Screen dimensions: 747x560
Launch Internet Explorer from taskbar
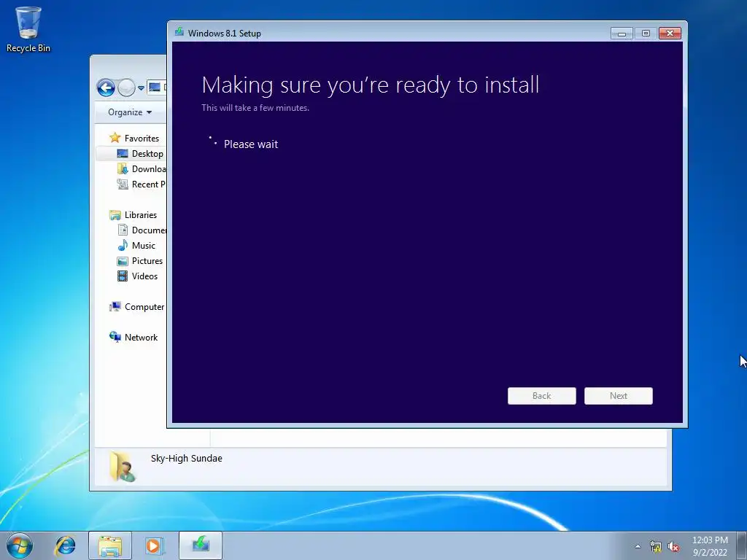click(x=65, y=545)
